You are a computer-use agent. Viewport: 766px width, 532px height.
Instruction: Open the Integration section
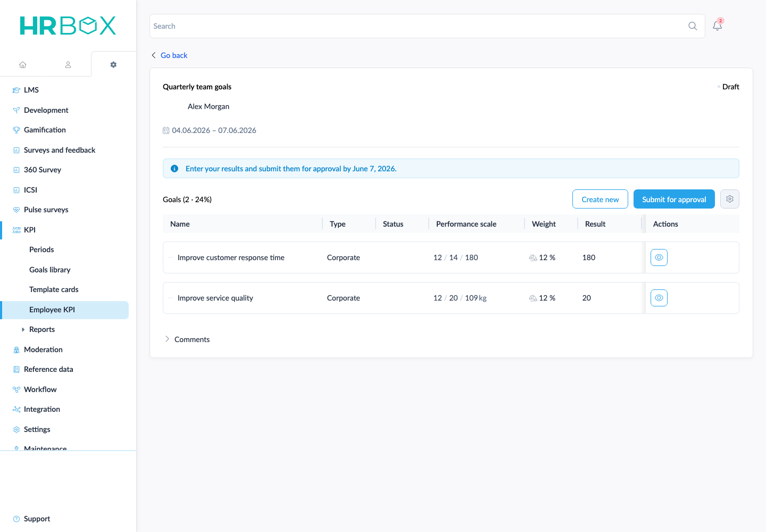pos(42,409)
